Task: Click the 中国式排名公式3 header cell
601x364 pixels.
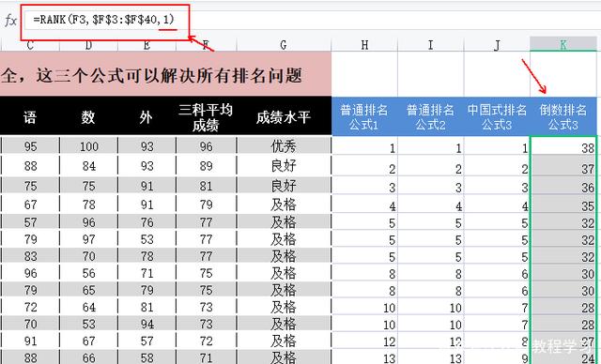Action: [497, 116]
